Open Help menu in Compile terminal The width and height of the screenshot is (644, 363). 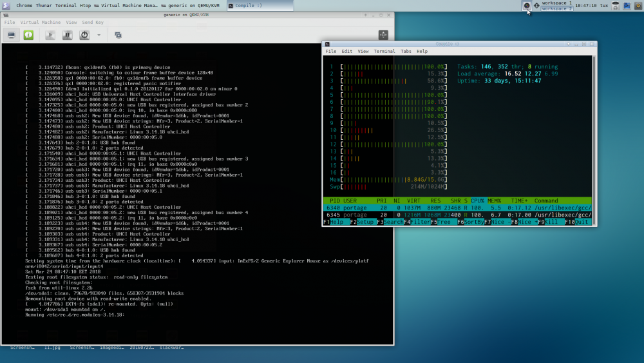click(x=422, y=52)
